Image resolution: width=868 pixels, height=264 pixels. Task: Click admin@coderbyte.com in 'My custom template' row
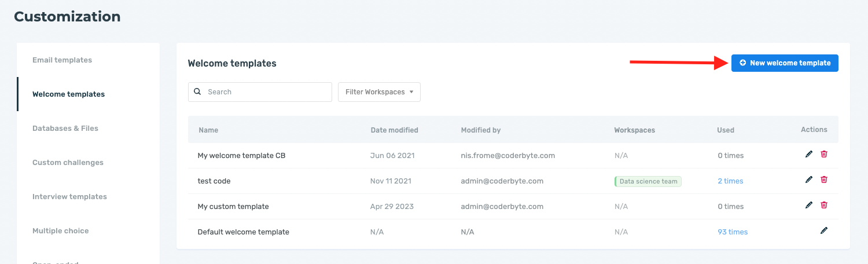502,207
